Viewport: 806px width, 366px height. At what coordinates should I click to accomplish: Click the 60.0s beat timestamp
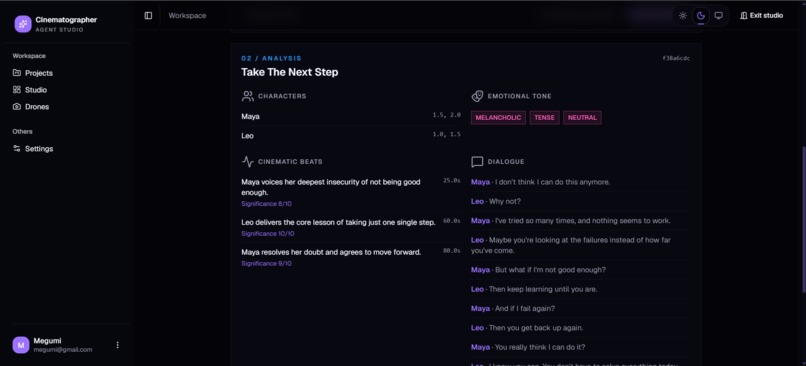[452, 221]
